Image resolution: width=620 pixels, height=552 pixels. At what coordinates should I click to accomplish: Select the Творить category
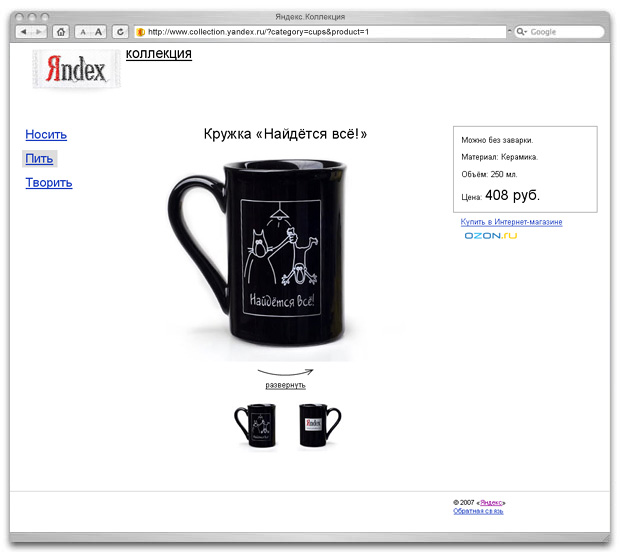click(x=49, y=182)
